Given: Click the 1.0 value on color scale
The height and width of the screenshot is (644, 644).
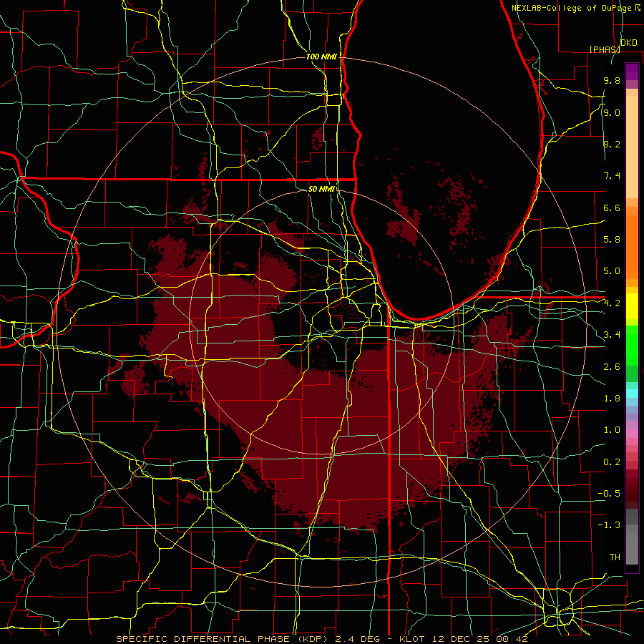Looking at the screenshot, I should (612, 430).
